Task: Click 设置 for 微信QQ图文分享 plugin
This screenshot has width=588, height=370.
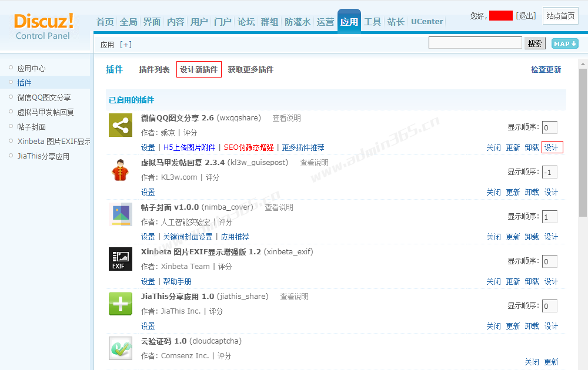Action: pos(148,147)
